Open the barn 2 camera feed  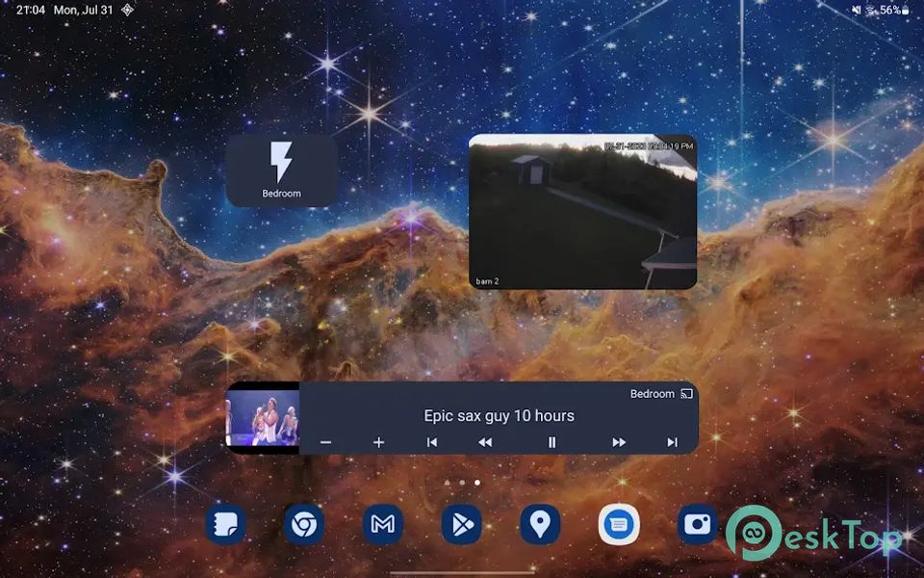(x=583, y=212)
